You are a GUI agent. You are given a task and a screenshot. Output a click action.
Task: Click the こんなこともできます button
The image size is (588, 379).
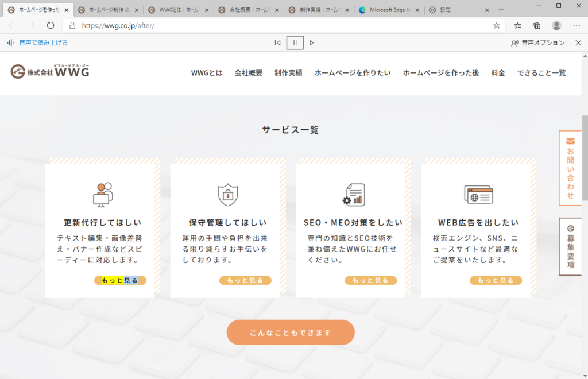point(291,332)
